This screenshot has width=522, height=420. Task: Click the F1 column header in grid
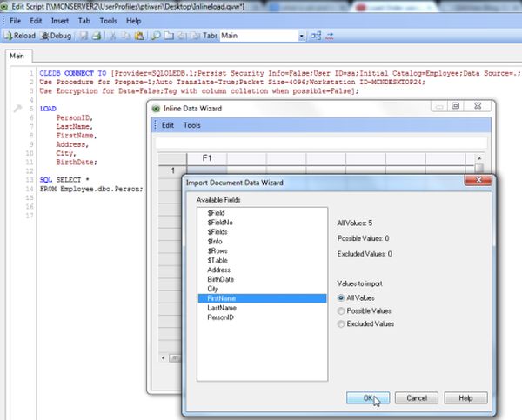pyautogui.click(x=207, y=158)
